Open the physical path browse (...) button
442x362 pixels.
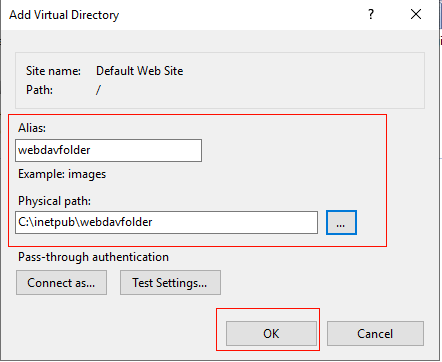pos(341,222)
